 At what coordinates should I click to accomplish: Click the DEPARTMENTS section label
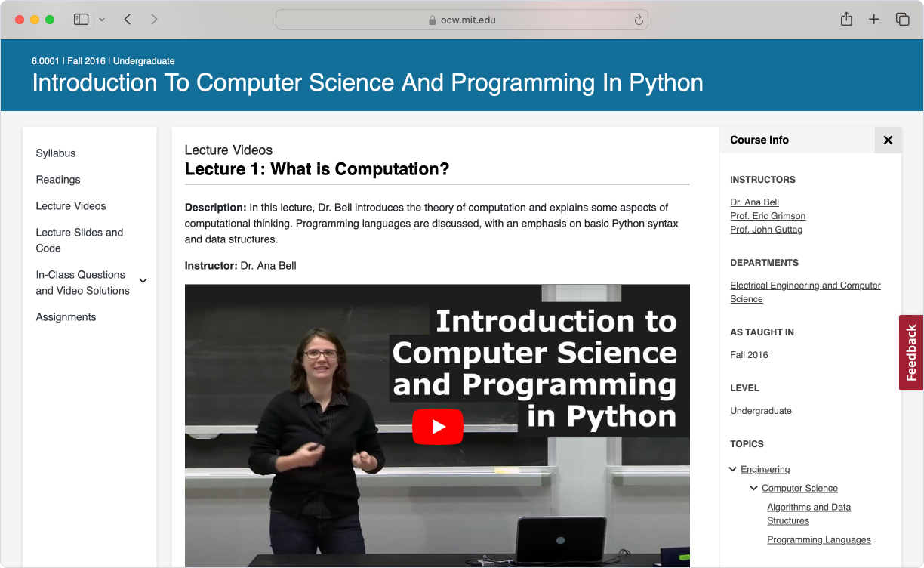764,263
